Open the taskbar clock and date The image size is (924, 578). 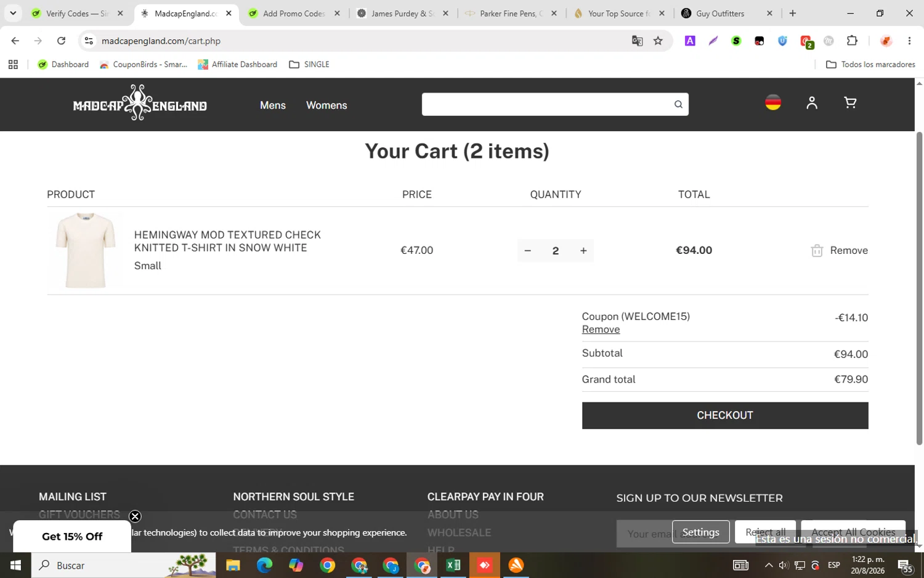[867, 565]
